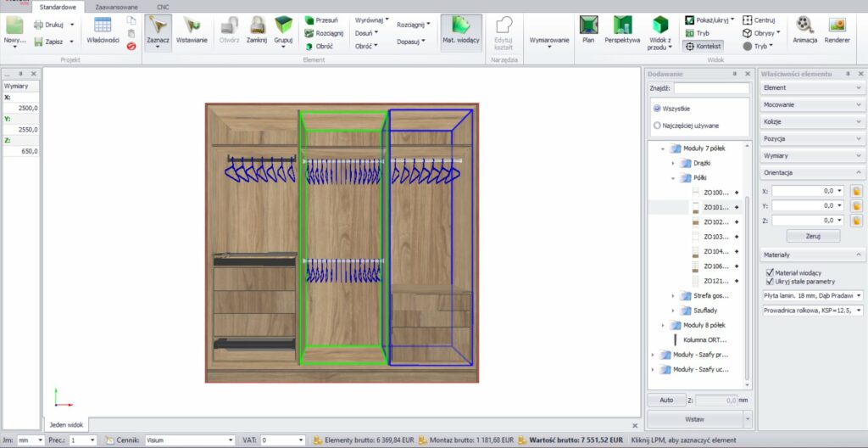Uncheck Ukryj stałe parametry
The width and height of the screenshot is (868, 448).
point(769,281)
